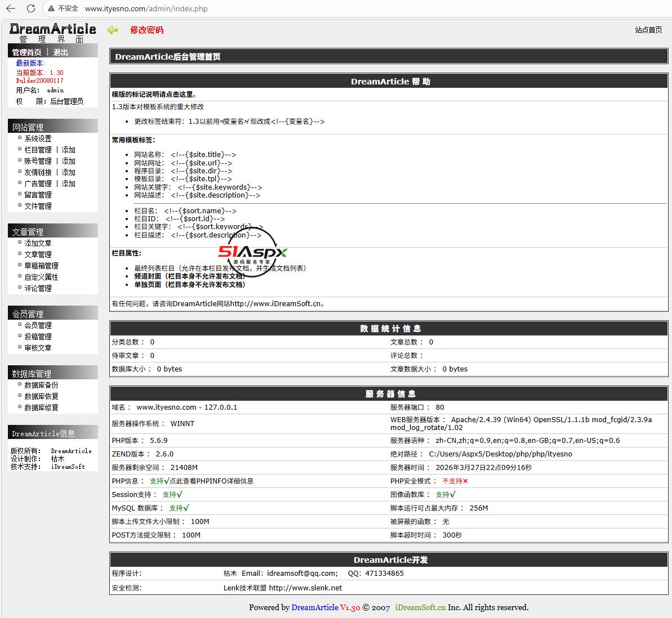Open 数据库恢复
The width and height of the screenshot is (672, 618).
coord(41,397)
